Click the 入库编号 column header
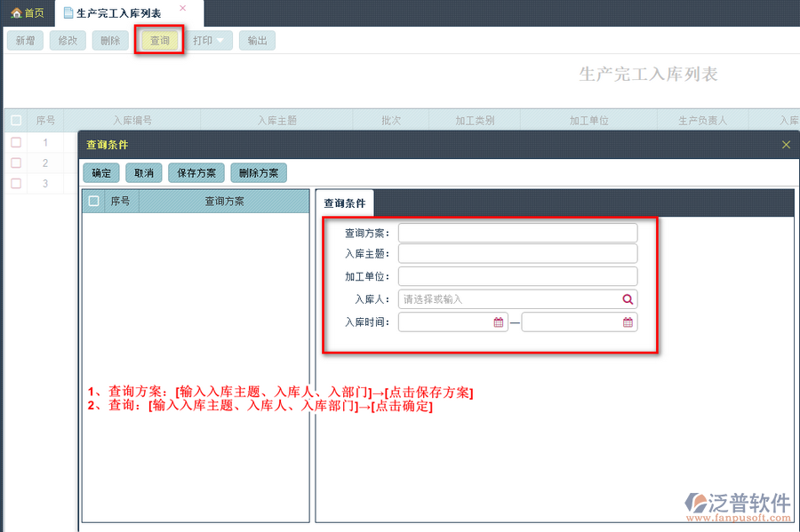 point(132,120)
